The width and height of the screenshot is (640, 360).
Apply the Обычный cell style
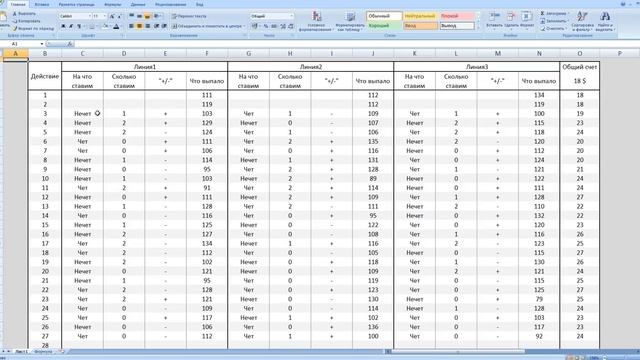click(x=384, y=16)
